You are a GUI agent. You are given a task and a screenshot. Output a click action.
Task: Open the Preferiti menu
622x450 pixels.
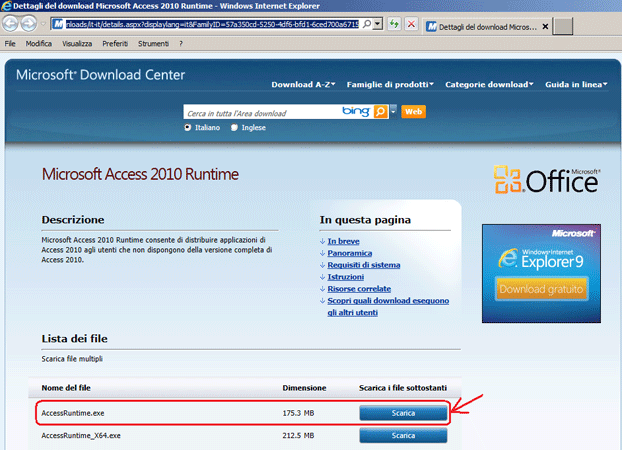coord(114,44)
